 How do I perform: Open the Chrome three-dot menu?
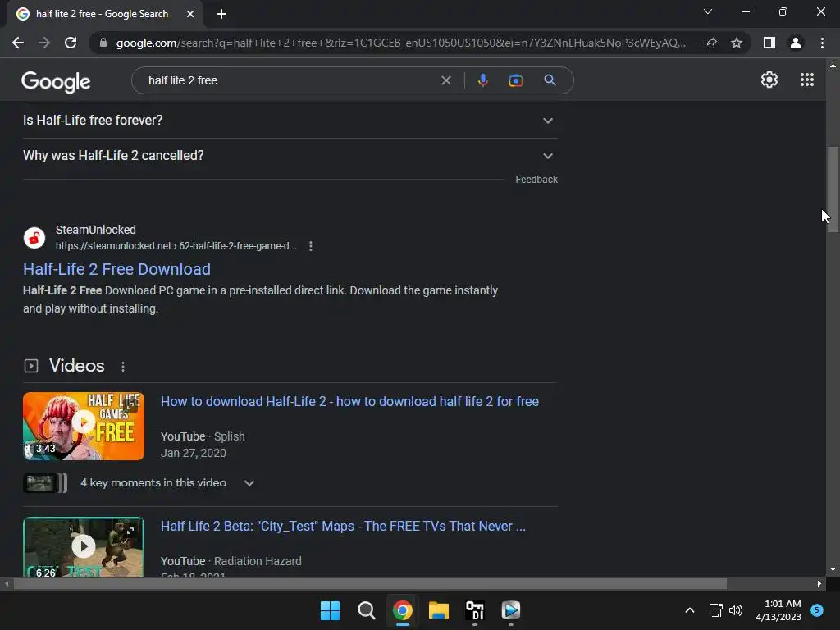point(822,43)
